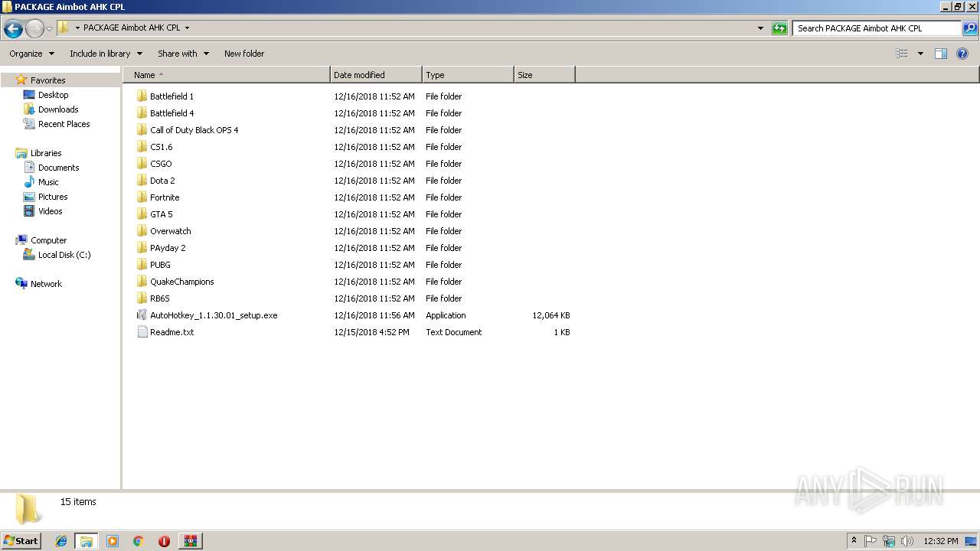Select the RB6S folder icon
This screenshot has height=551, width=980.
pyautogui.click(x=142, y=298)
